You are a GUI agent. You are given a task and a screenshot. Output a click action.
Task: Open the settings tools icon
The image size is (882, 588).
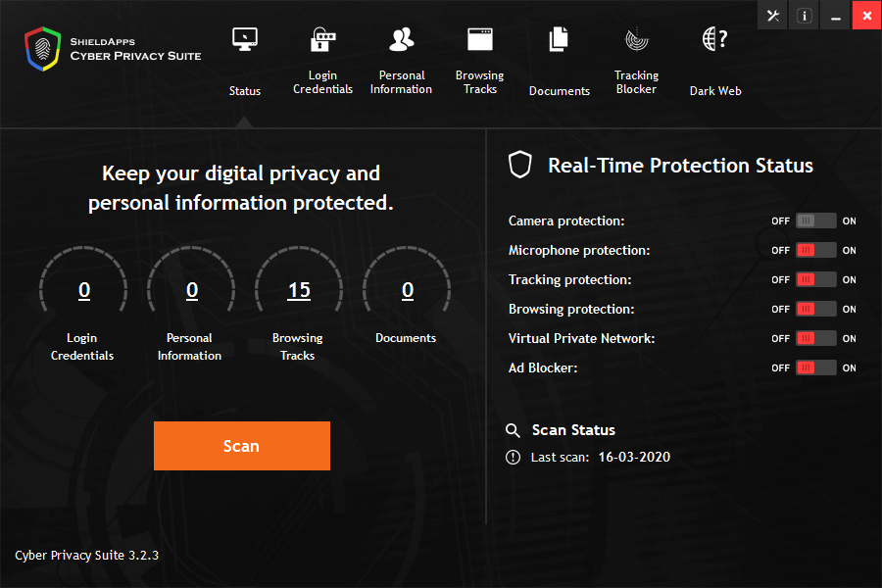tap(773, 16)
